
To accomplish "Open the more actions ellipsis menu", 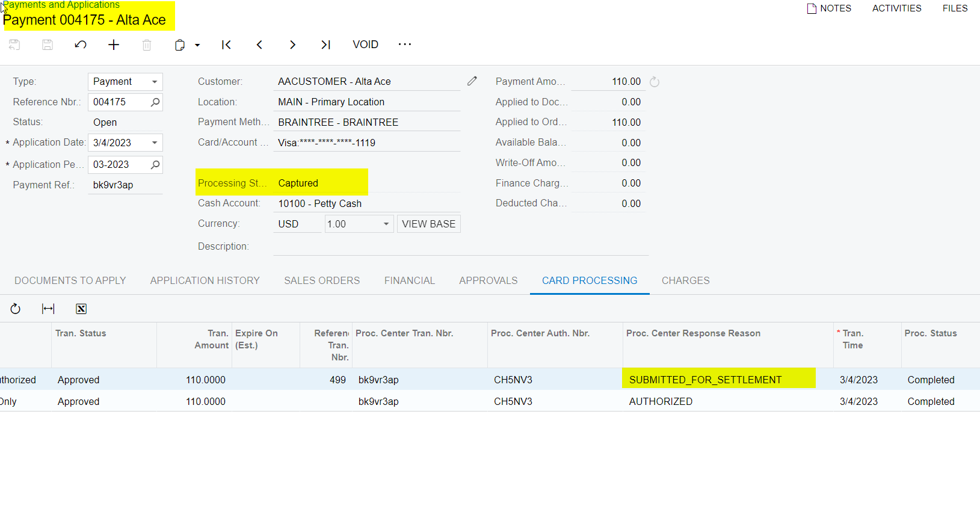I will pyautogui.click(x=405, y=44).
